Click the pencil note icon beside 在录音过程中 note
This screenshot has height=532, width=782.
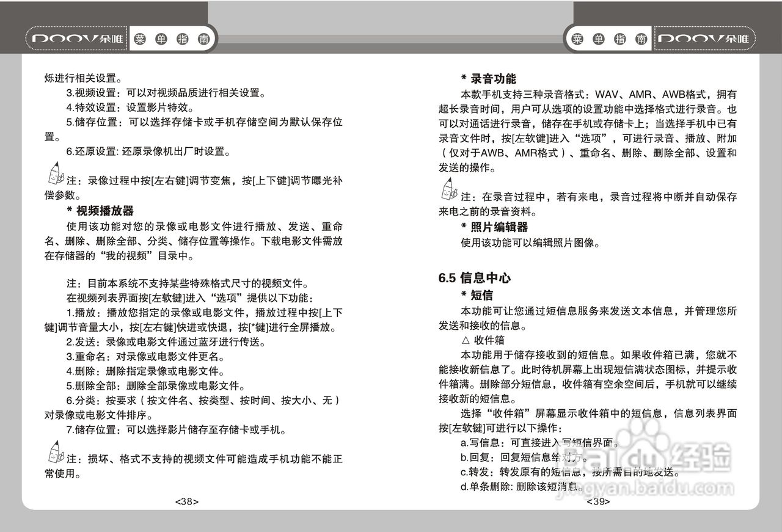point(449,189)
